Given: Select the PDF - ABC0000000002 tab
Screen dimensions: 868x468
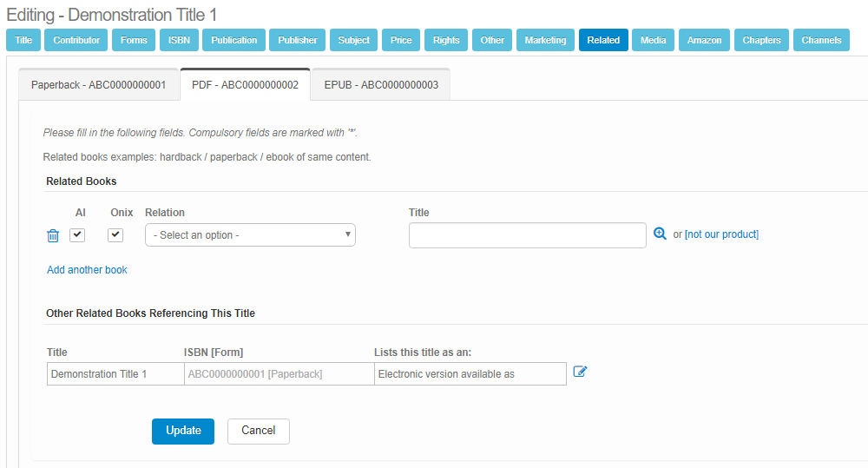Looking at the screenshot, I should click(245, 85).
